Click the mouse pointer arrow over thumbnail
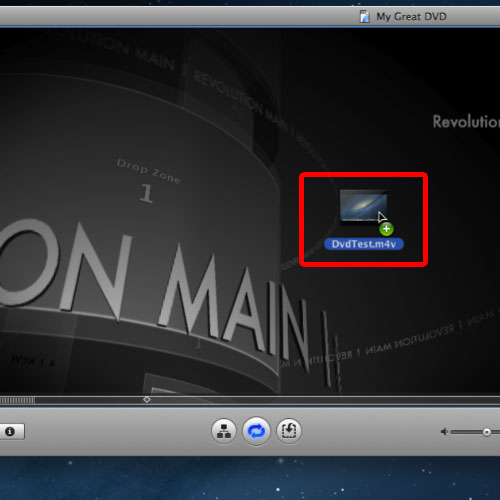Image resolution: width=500 pixels, height=500 pixels. coord(382,217)
